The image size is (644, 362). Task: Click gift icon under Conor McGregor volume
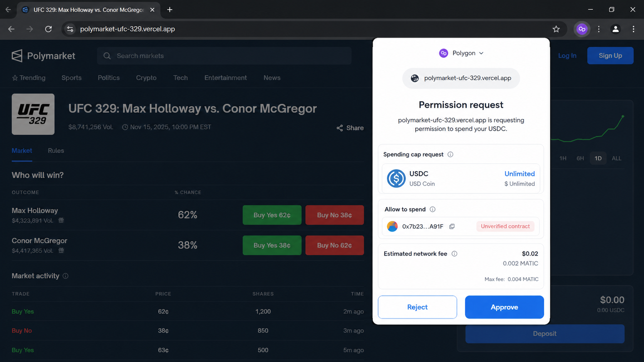tap(61, 250)
